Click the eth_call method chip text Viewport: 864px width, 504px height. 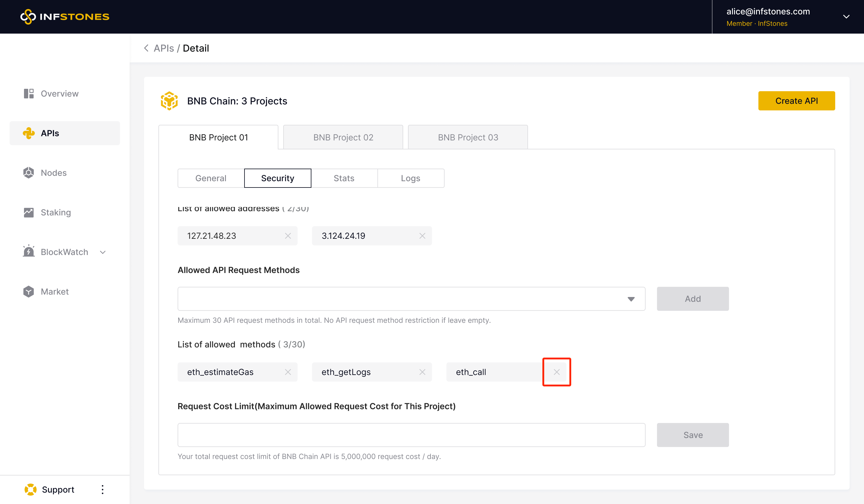click(471, 372)
